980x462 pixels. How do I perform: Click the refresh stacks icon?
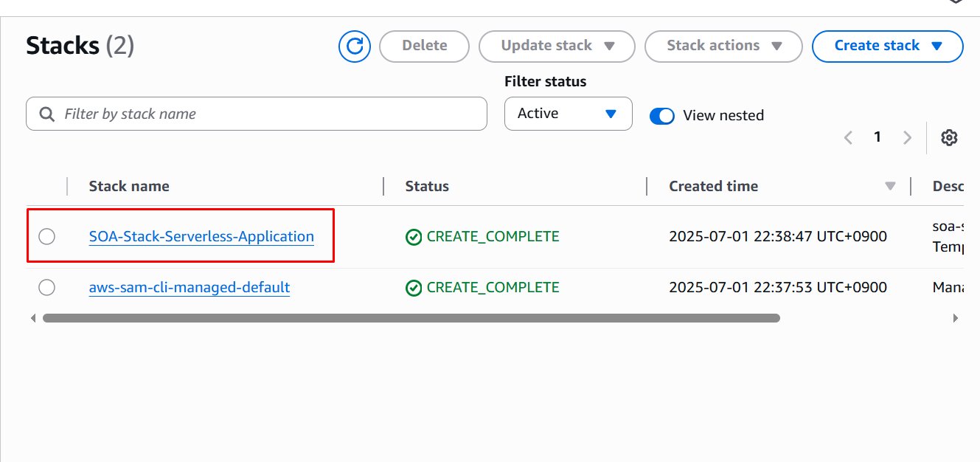coord(355,46)
